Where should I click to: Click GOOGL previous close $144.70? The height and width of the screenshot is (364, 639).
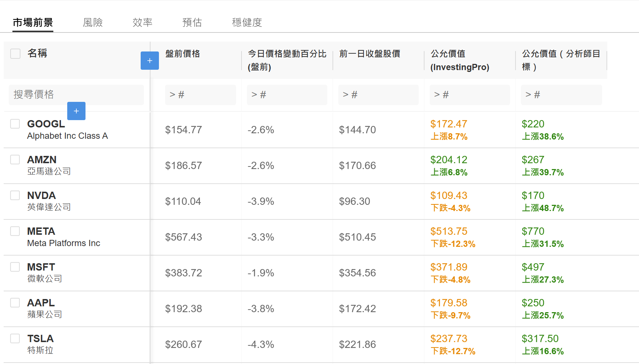tap(357, 130)
